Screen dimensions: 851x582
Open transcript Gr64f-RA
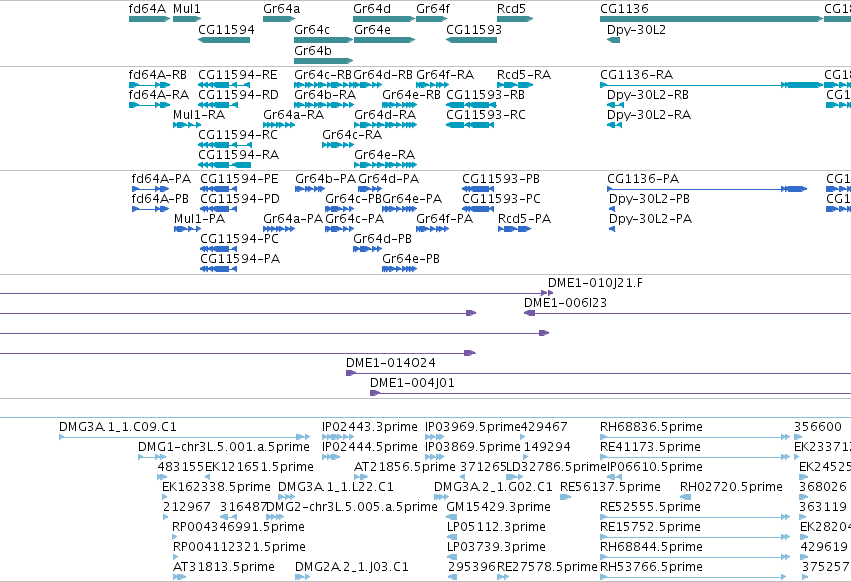445,75
